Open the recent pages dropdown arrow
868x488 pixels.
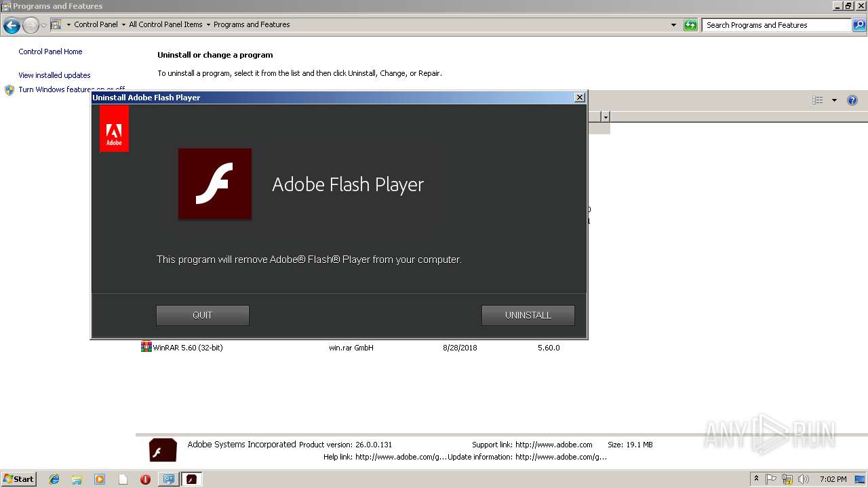[x=43, y=26]
